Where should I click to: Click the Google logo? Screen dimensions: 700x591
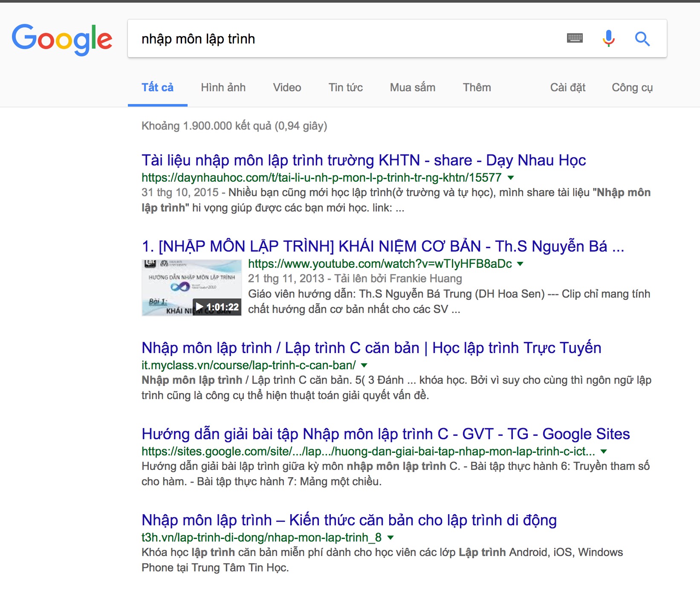[x=62, y=39]
